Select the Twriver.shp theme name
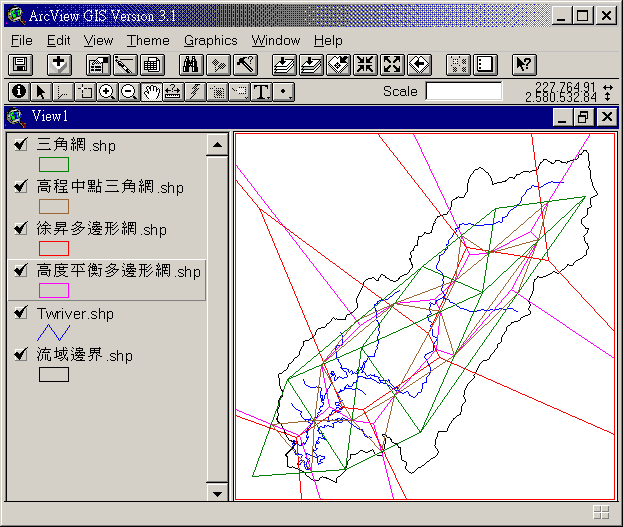 pyautogui.click(x=75, y=314)
